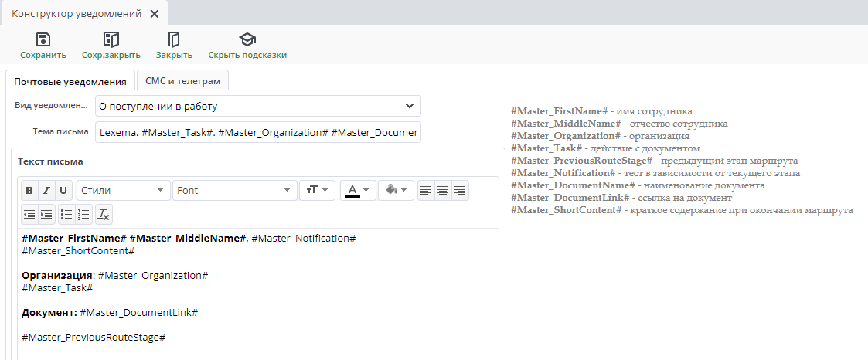Clear text formatting

(104, 215)
